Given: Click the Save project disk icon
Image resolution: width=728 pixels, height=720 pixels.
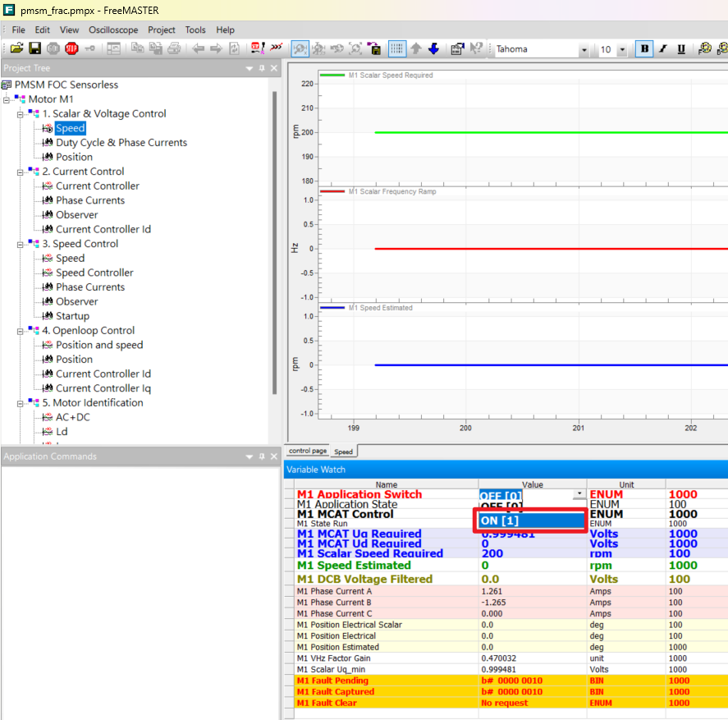Looking at the screenshot, I should click(x=34, y=49).
